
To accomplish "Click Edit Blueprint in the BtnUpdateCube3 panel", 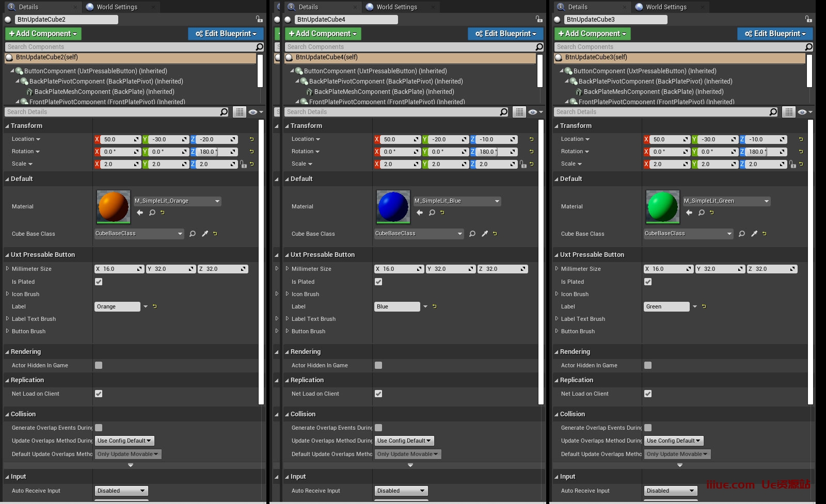I will [x=775, y=34].
